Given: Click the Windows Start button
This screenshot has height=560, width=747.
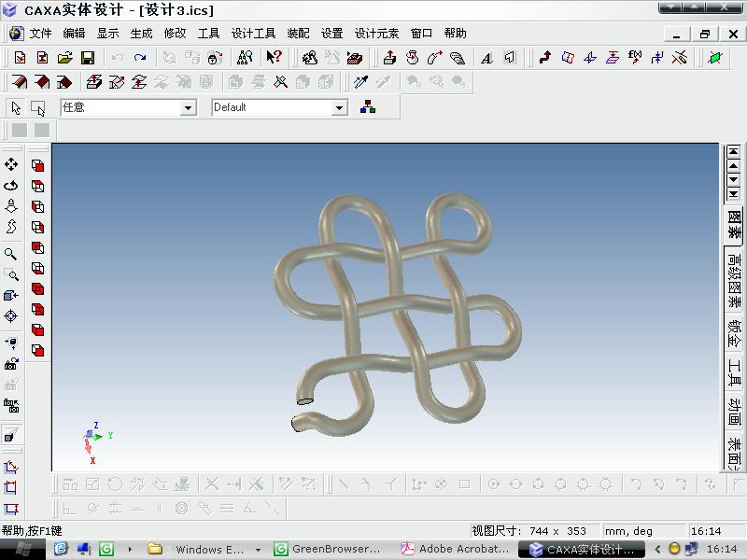Looking at the screenshot, I should pos(22,549).
